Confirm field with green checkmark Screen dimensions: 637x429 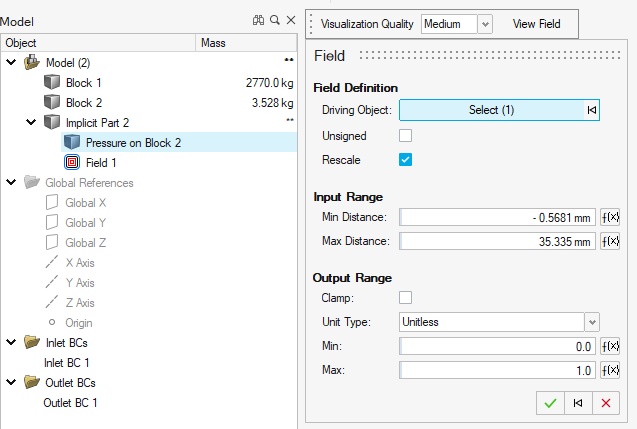tap(549, 403)
